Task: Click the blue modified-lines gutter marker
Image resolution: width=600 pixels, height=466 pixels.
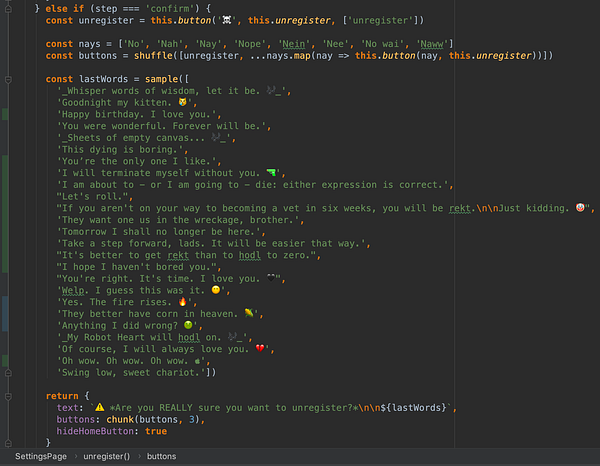Action: point(5,313)
